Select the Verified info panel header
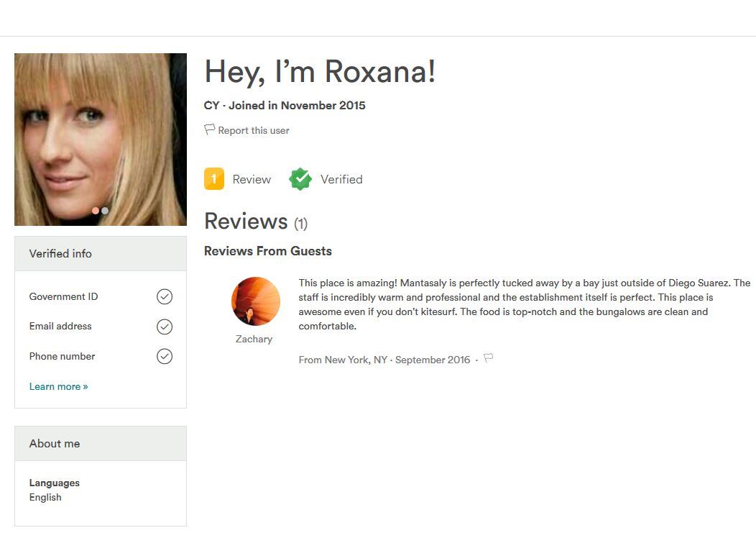The image size is (756, 556). (101, 254)
